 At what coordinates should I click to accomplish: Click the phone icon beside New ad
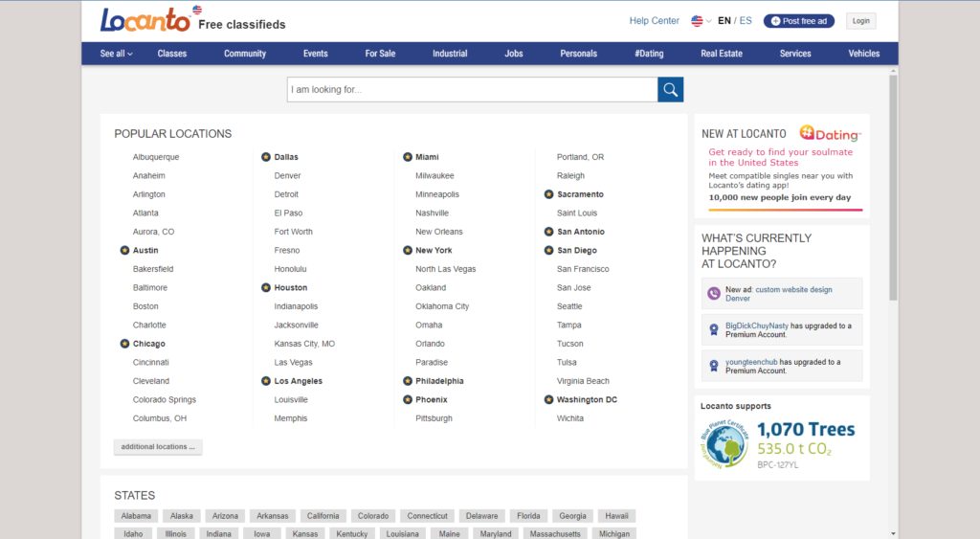(714, 293)
